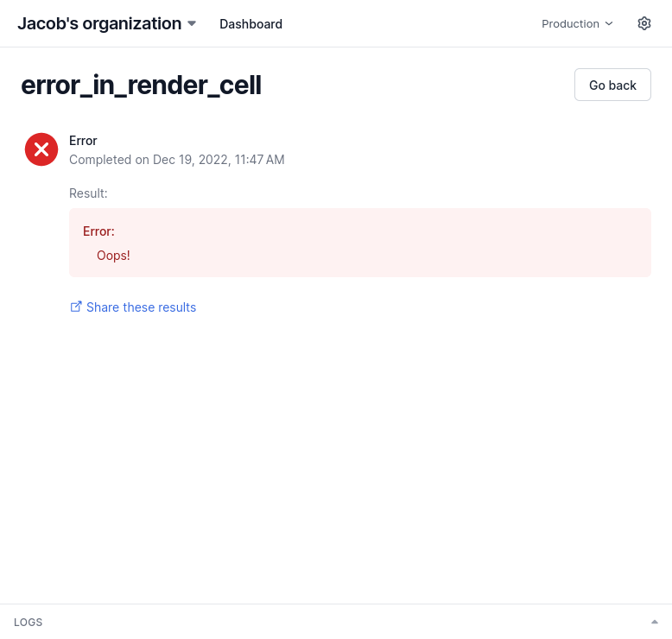Viewport: 672px width, 639px height.
Task: Open the Jacob's organization dropdown caret
Action: [x=192, y=23]
